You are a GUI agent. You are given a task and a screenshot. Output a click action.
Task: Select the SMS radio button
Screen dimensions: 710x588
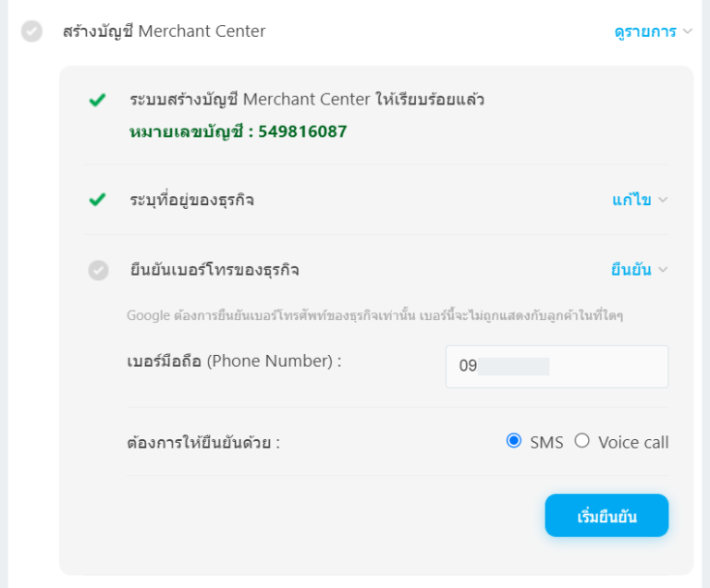(x=514, y=441)
